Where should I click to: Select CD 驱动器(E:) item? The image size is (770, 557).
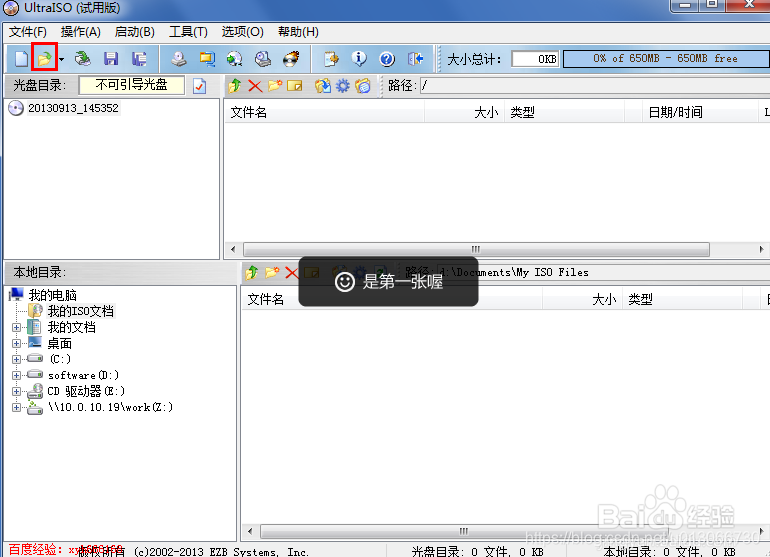86,391
